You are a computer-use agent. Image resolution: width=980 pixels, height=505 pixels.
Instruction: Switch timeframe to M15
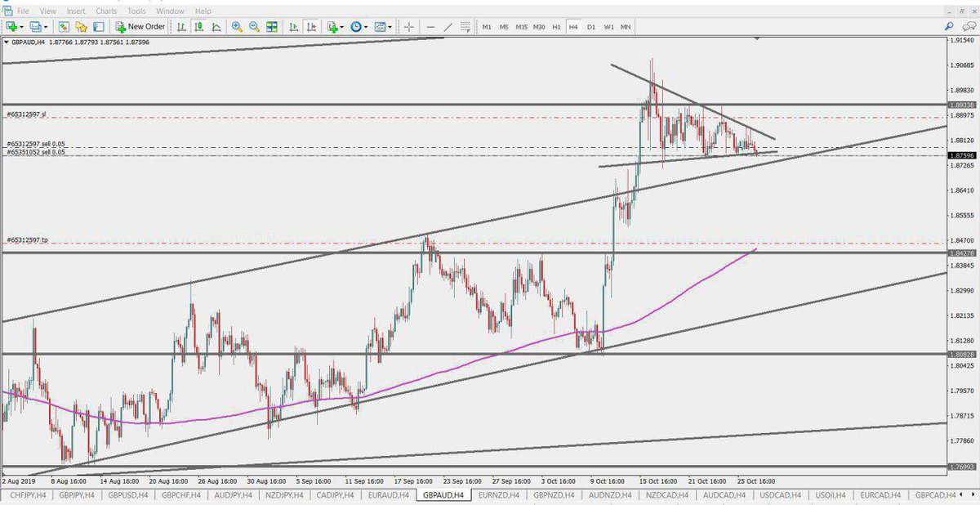click(521, 27)
